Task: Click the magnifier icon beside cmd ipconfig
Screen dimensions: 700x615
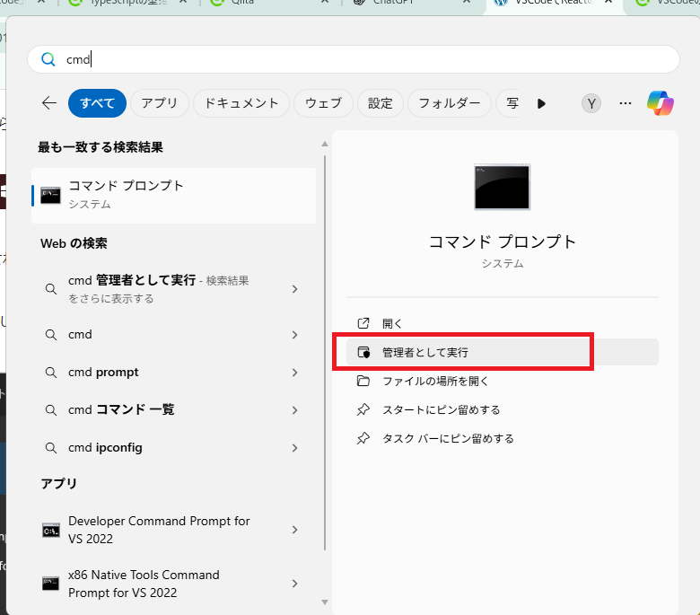Action: [x=51, y=447]
